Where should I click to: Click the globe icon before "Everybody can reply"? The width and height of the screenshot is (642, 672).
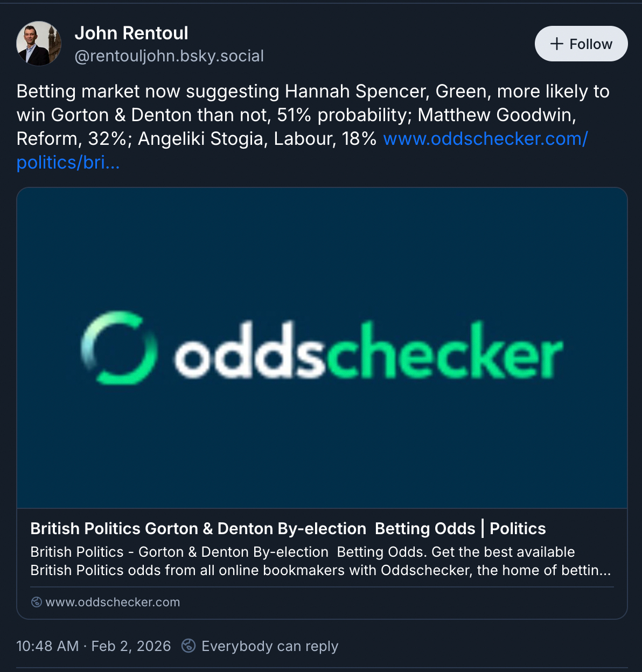(x=188, y=646)
